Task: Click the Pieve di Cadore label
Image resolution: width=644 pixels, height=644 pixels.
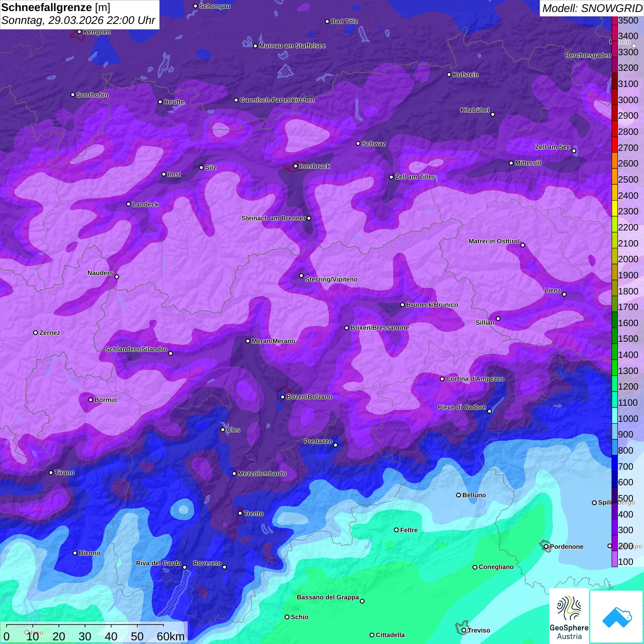Action: pos(462,407)
